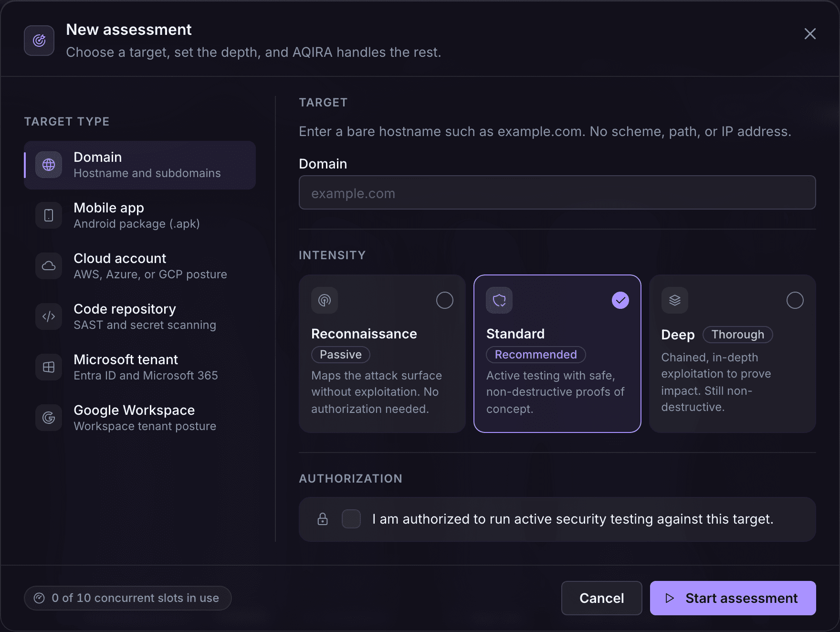Click the Thorough badge

point(738,335)
